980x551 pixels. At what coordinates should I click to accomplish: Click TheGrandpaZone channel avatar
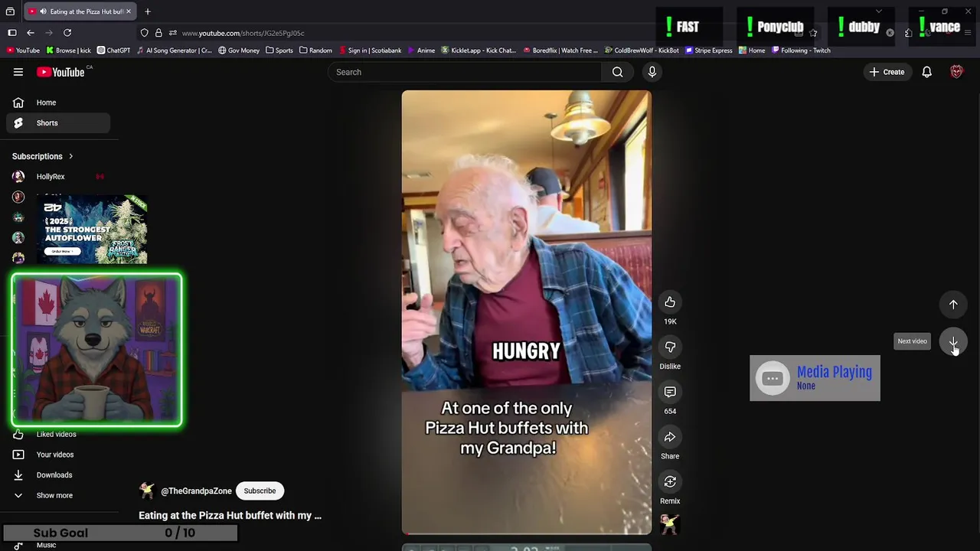pyautogui.click(x=147, y=491)
